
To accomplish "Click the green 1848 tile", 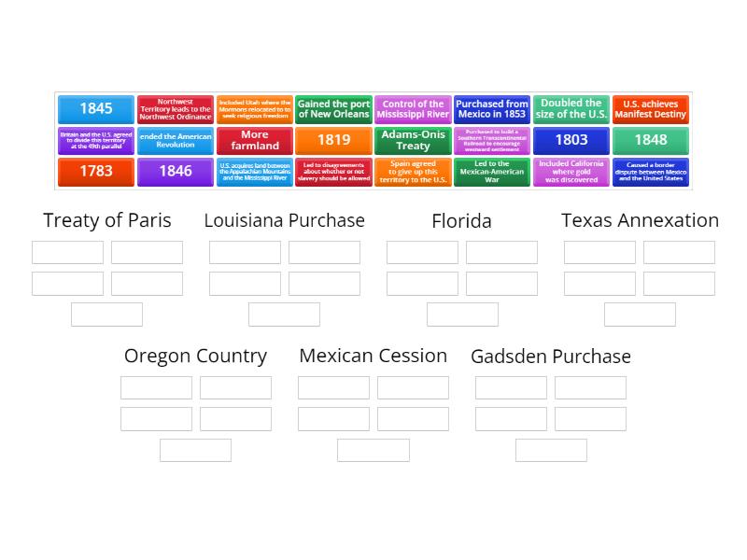I will click(x=651, y=140).
